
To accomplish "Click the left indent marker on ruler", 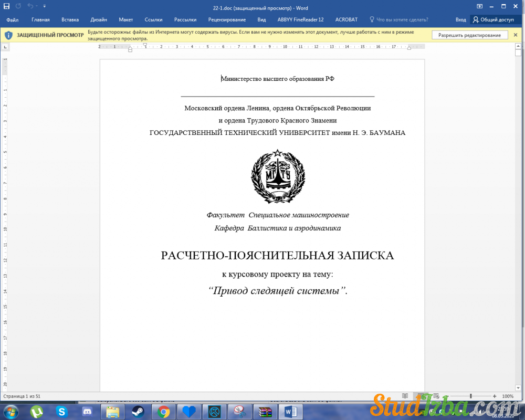I will tap(130, 49).
